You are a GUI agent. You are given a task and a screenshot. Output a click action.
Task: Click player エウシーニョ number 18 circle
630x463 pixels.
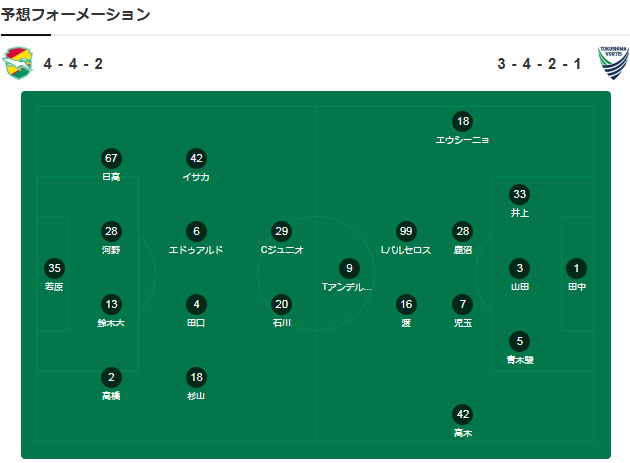click(x=462, y=121)
